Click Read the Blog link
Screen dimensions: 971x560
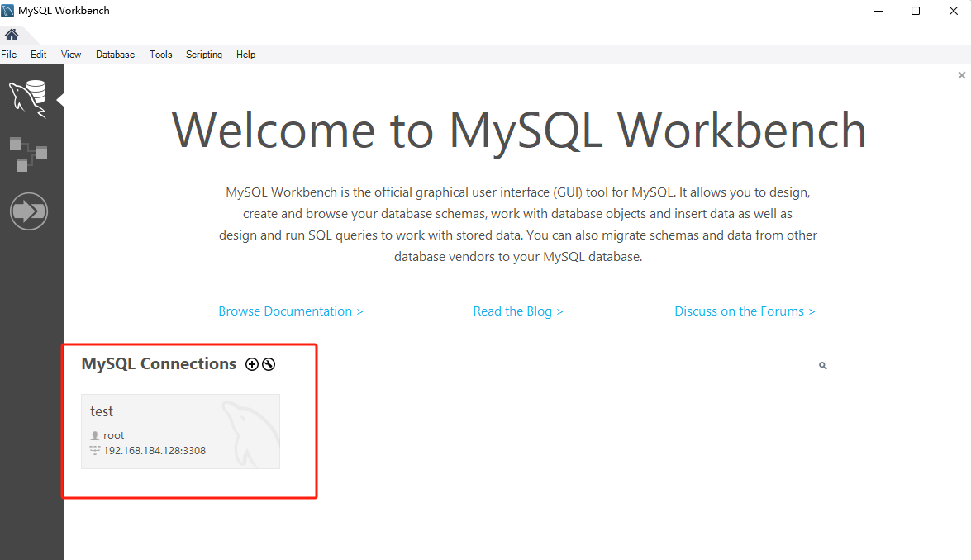click(x=517, y=311)
